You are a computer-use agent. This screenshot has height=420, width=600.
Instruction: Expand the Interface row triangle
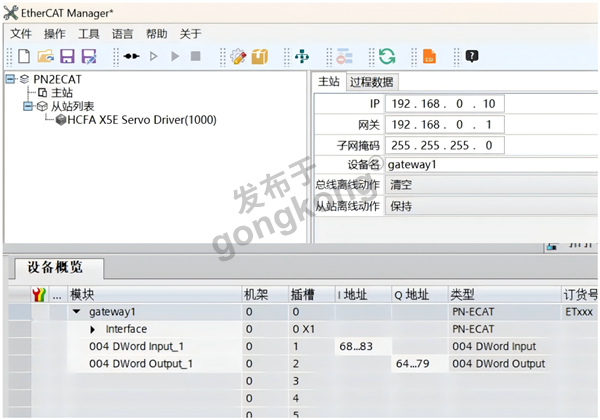click(93, 329)
